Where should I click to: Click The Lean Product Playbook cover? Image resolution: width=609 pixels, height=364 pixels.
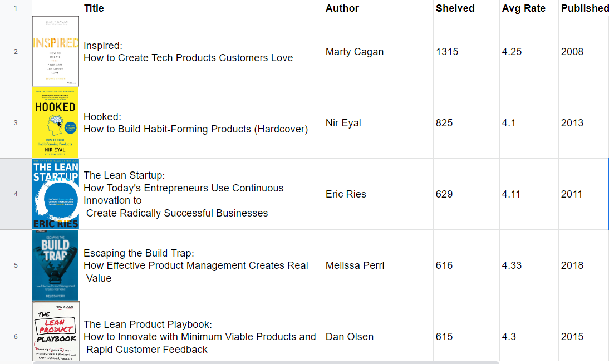[x=56, y=332]
